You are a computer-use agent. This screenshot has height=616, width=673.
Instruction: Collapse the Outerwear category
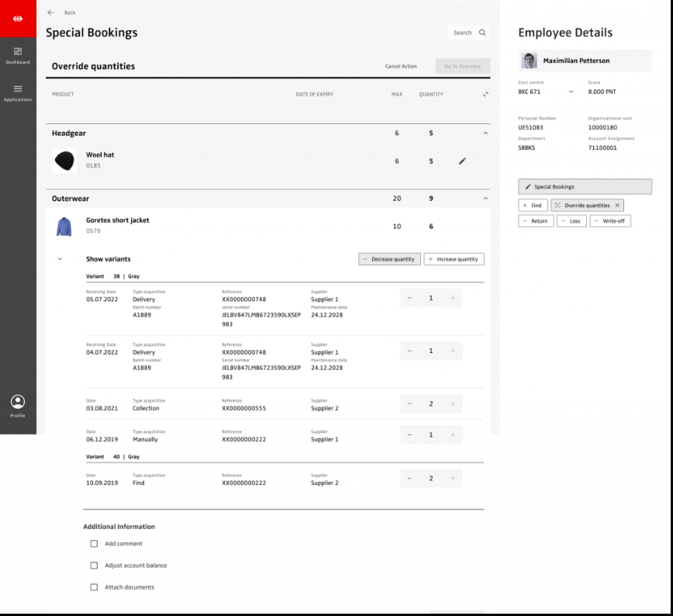click(x=485, y=199)
